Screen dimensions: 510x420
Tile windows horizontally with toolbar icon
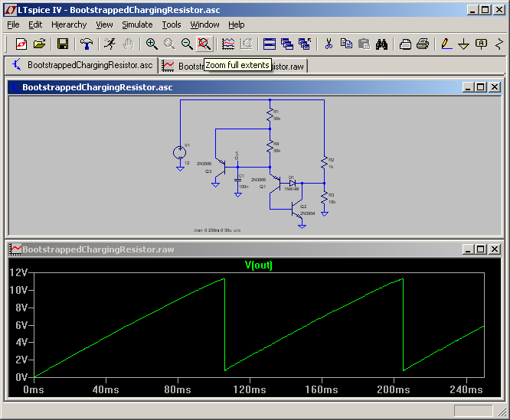pyautogui.click(x=270, y=44)
